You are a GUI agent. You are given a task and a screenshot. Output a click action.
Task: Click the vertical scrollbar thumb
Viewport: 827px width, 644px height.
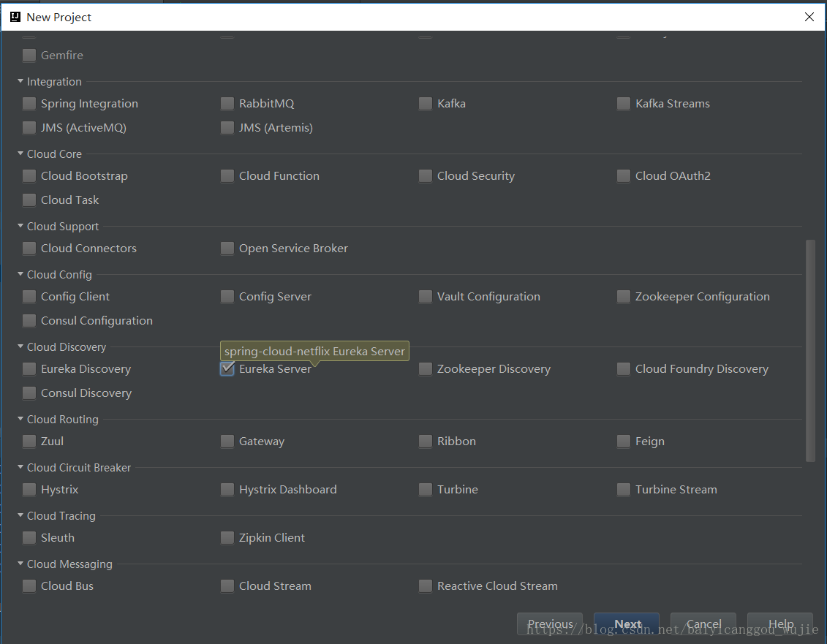tap(811, 351)
